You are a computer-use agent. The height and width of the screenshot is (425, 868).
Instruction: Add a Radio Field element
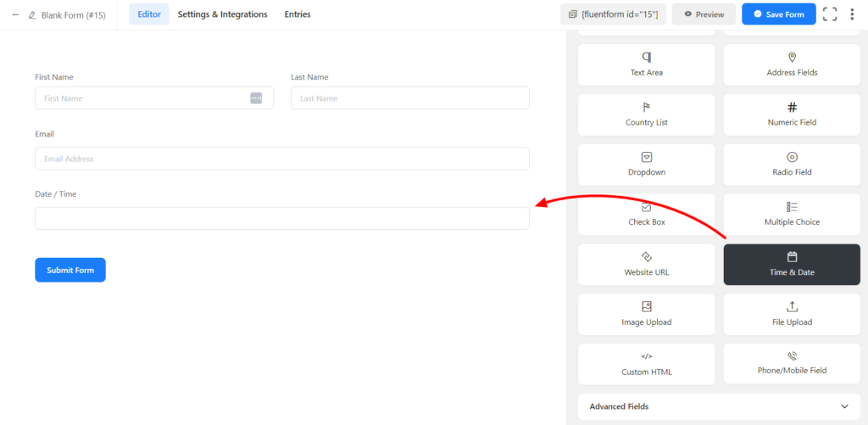click(792, 165)
